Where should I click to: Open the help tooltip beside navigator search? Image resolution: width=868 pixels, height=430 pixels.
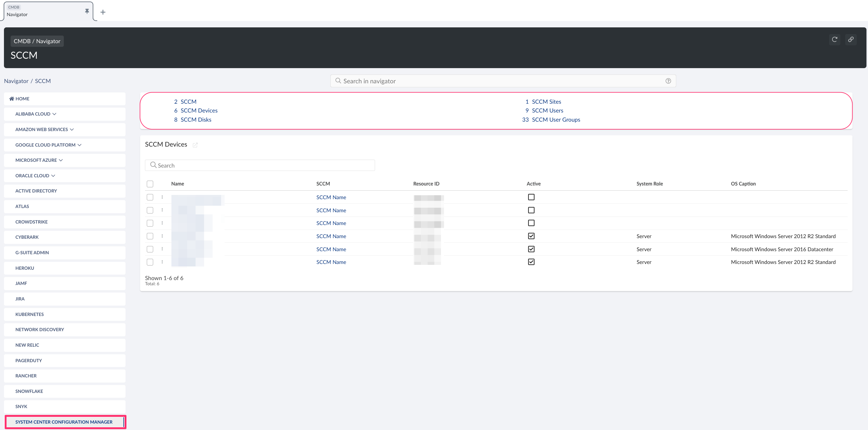(x=669, y=81)
